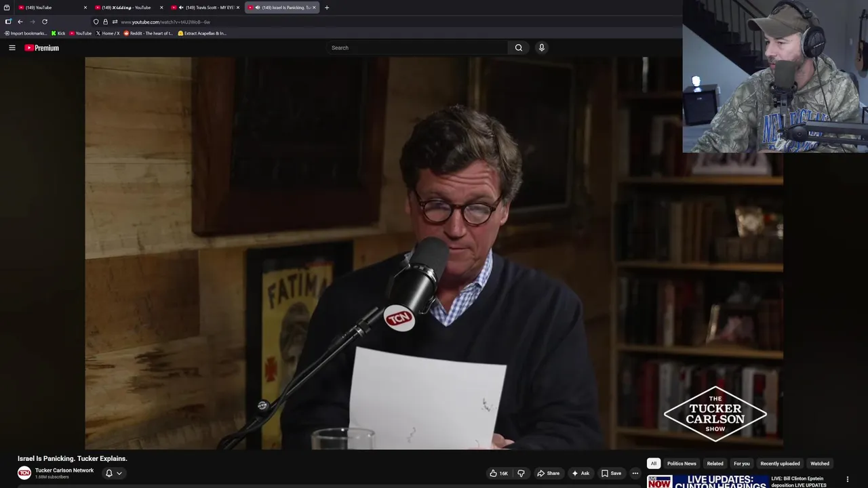Go back to previous page
The image size is (868, 488).
20,22
